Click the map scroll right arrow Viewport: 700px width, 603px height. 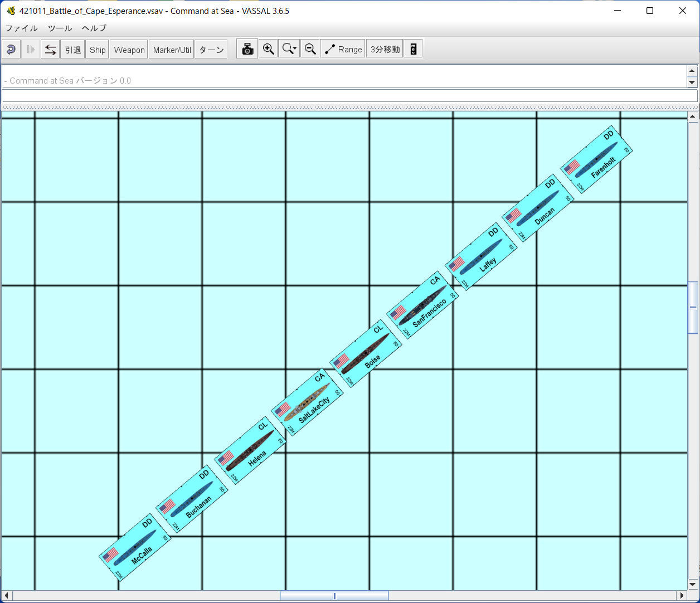682,596
